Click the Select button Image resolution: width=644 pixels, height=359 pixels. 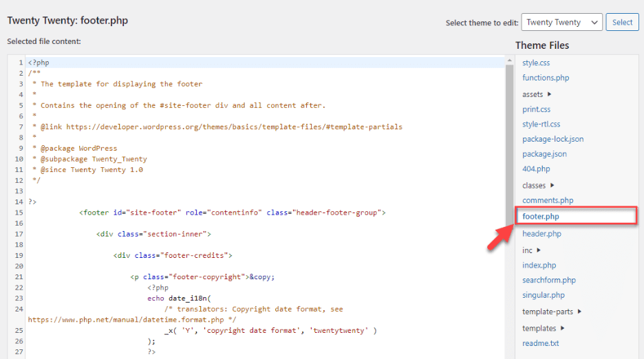(x=622, y=22)
